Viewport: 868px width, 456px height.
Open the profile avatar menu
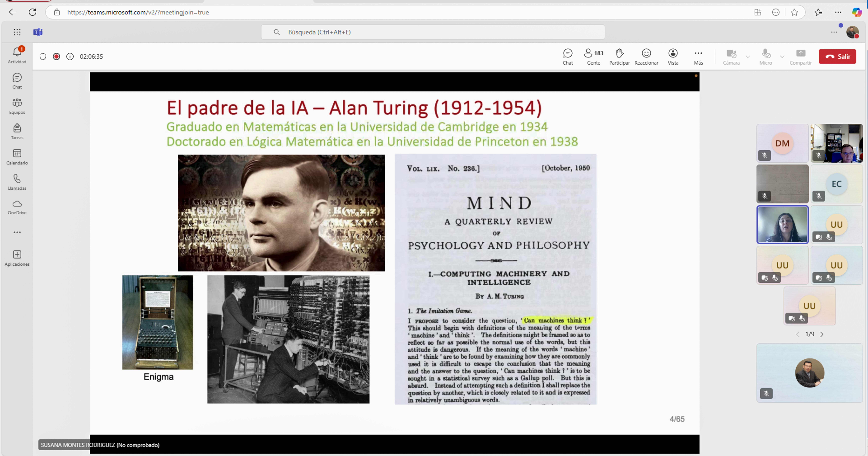[x=853, y=32]
